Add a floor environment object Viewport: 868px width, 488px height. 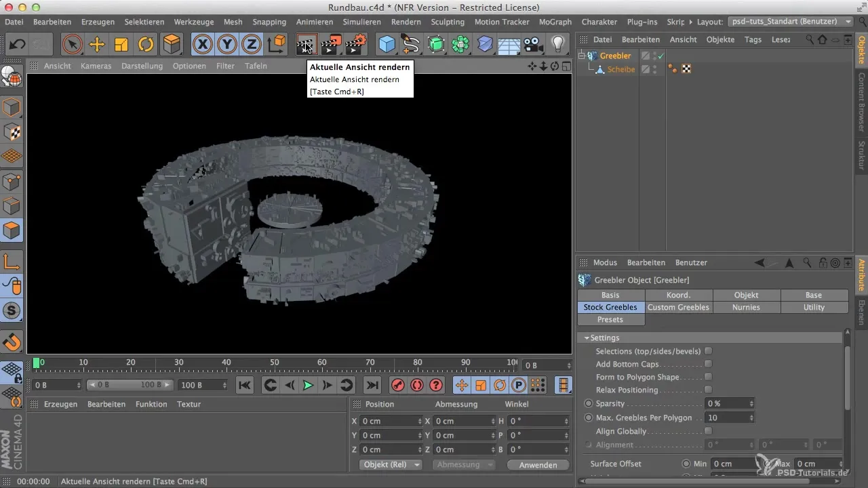coord(509,45)
